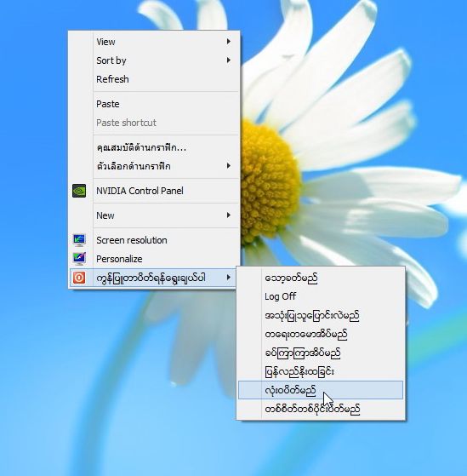Image resolution: width=467 pixels, height=476 pixels.
Task: Select the fourth submenu item in Burmese
Action: coord(321,335)
